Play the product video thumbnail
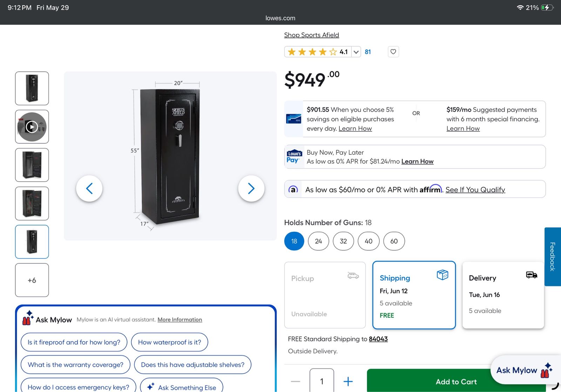The width and height of the screenshot is (561, 392). pos(32,127)
